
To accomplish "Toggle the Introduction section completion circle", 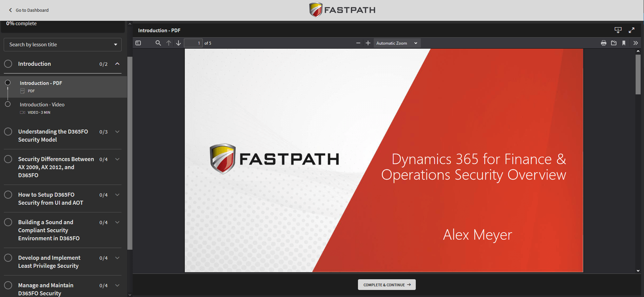I will coord(8,64).
